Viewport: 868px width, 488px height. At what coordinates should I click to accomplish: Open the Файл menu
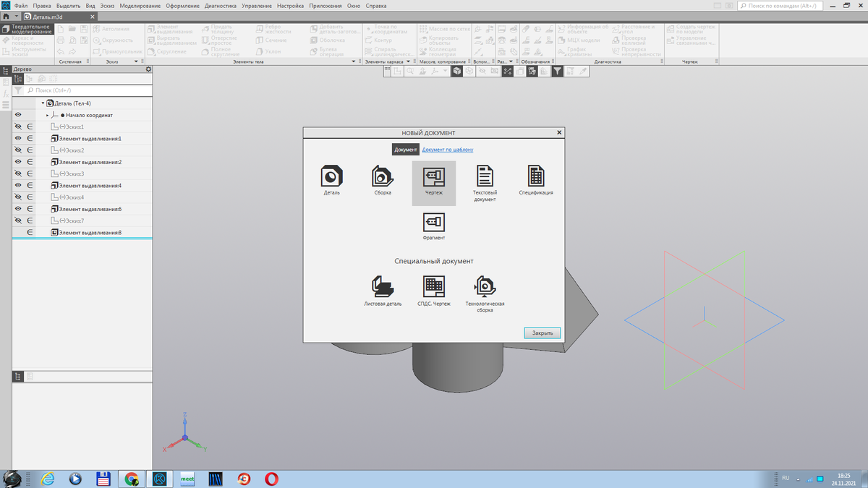21,6
